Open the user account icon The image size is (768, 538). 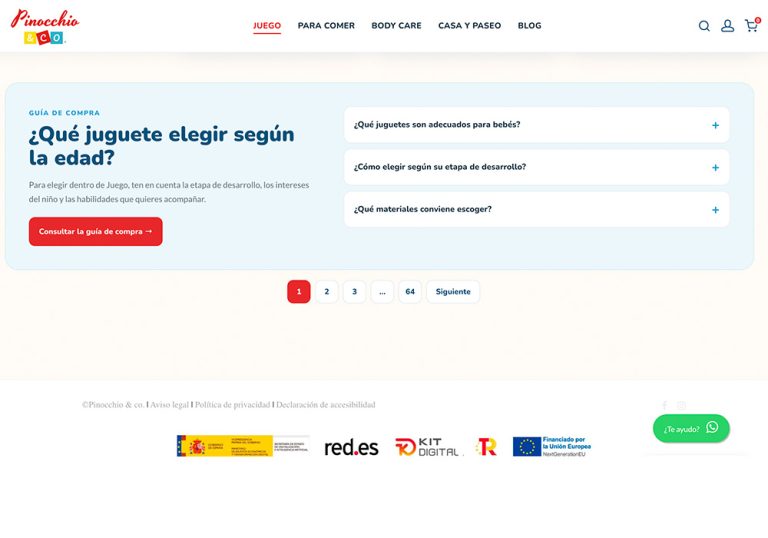click(x=727, y=26)
